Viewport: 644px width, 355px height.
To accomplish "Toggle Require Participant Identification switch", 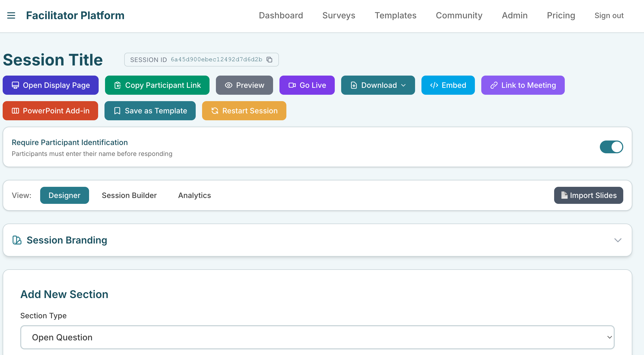I will (611, 147).
